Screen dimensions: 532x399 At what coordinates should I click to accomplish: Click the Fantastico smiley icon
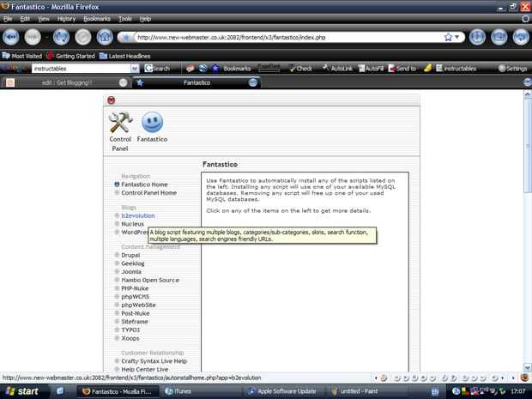click(x=153, y=122)
